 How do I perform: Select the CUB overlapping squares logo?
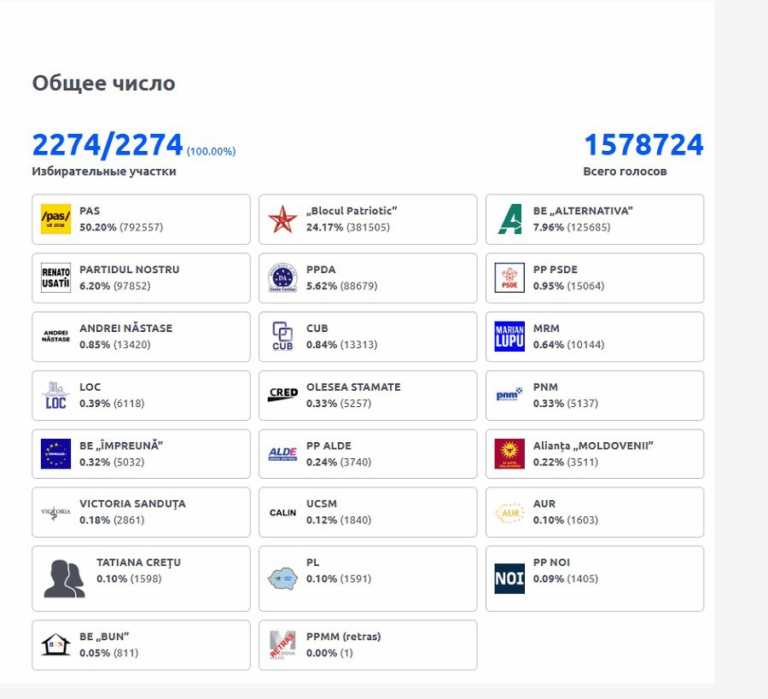[x=283, y=336]
